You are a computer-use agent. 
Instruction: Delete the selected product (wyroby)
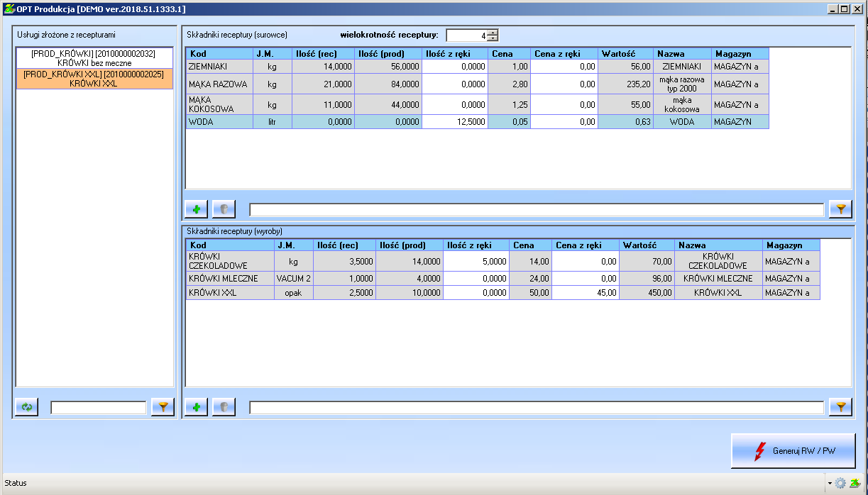pyautogui.click(x=224, y=407)
